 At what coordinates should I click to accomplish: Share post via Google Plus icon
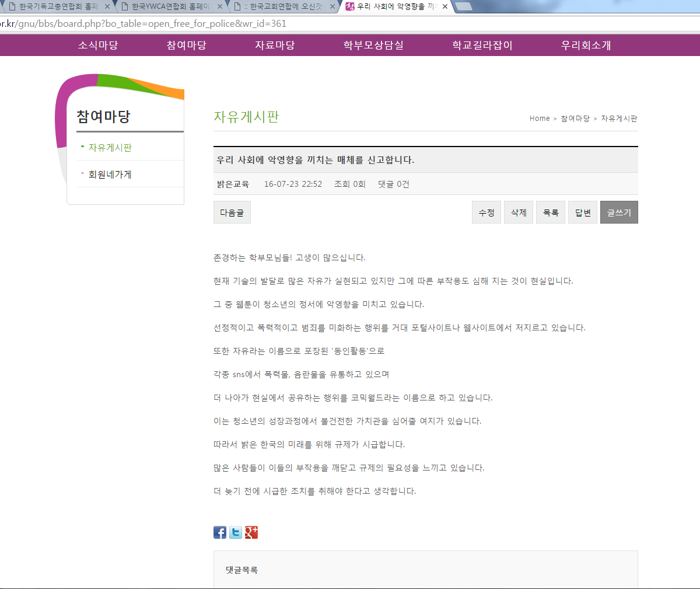[251, 532]
